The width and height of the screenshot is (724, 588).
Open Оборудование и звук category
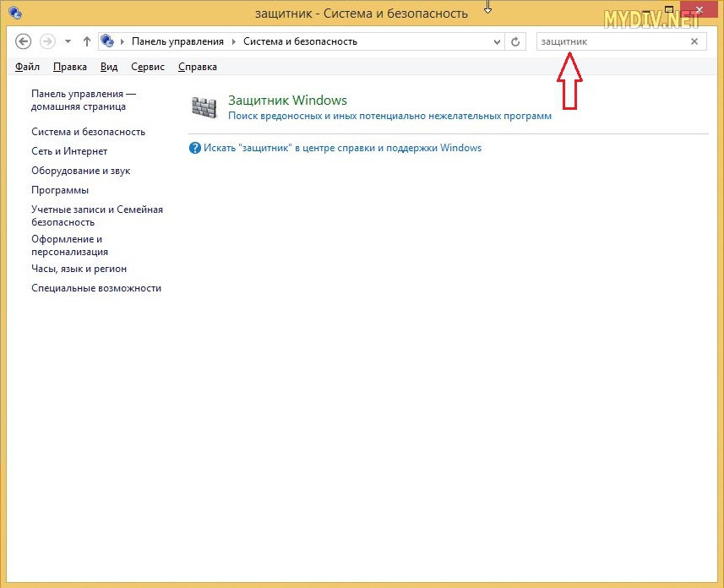[81, 171]
